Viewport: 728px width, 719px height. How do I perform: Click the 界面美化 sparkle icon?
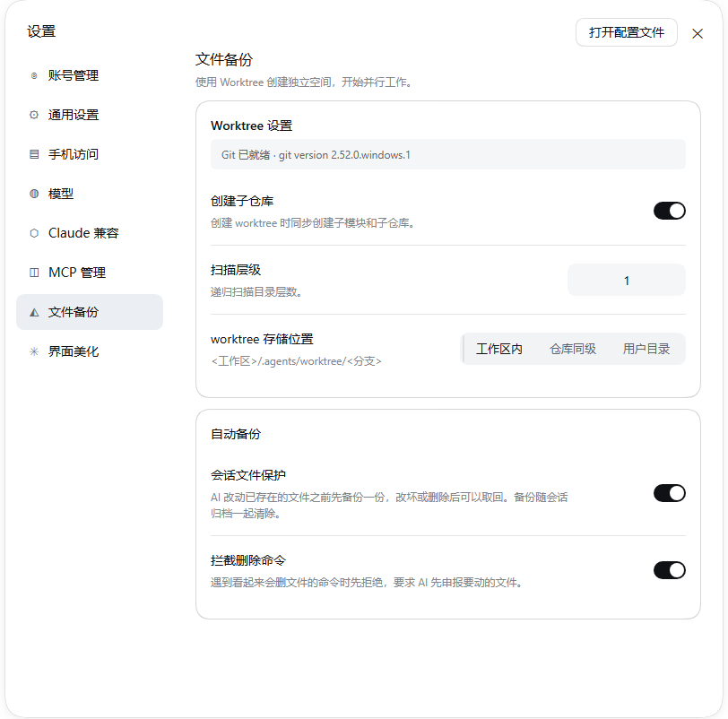point(34,351)
